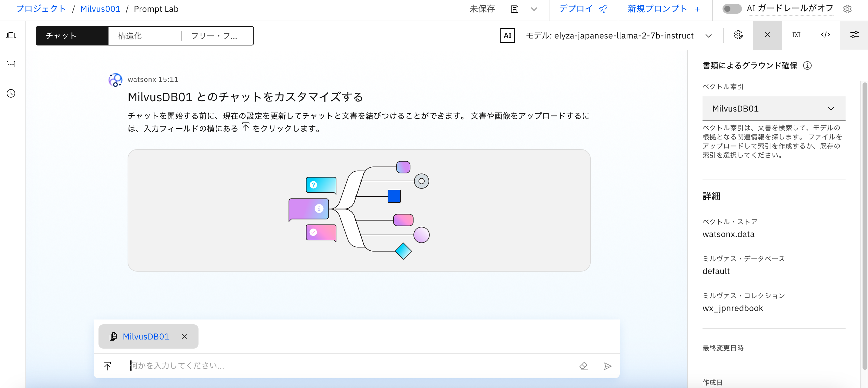Select the sample prompts panel icon in left sidebar
868x388 pixels.
point(11,35)
